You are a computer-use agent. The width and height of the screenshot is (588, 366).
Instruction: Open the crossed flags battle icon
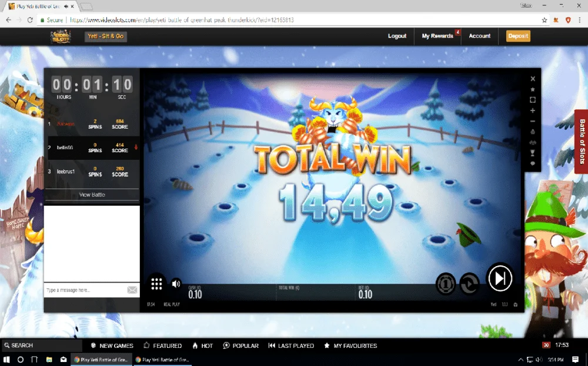pos(533,143)
